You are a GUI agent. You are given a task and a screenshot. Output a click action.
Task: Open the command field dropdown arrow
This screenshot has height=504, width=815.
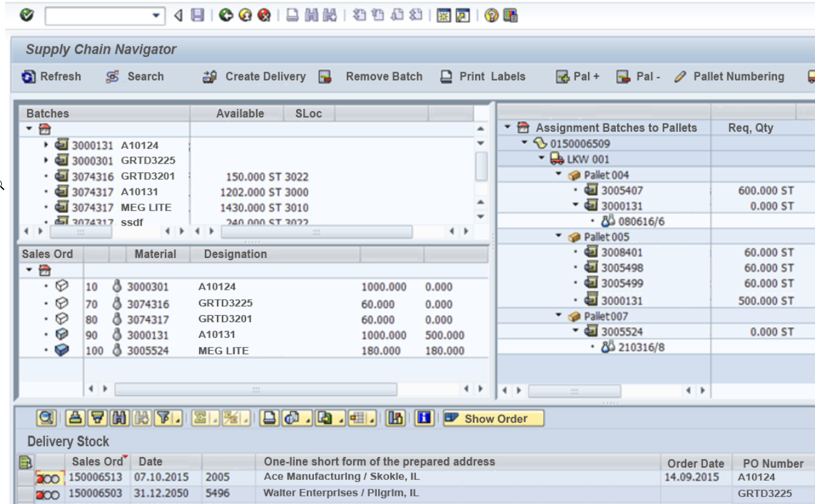[157, 16]
